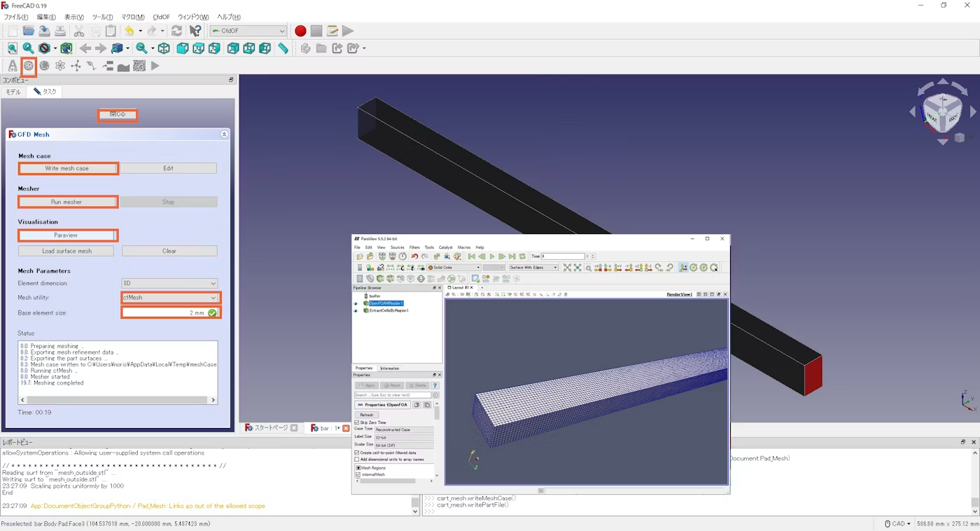Open the Mesh utility cfMesh dropdown
Viewport: 980px width, 531px height.
pos(171,298)
